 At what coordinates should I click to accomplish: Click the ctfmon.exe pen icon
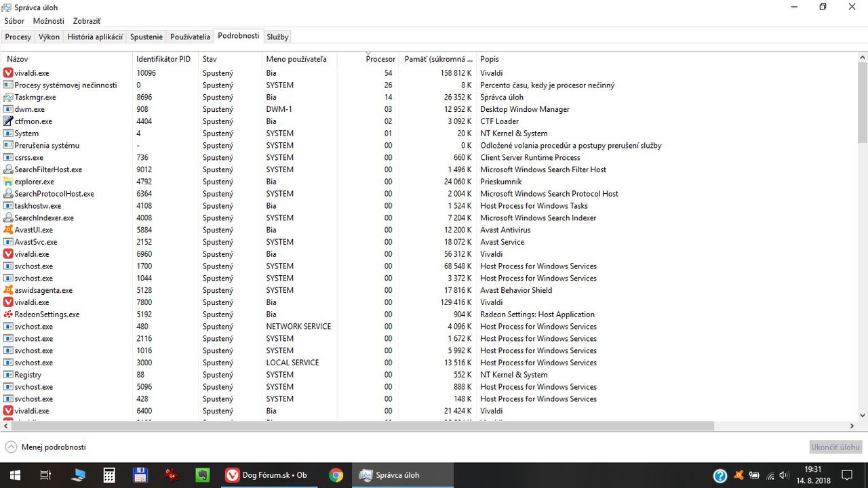(8, 121)
